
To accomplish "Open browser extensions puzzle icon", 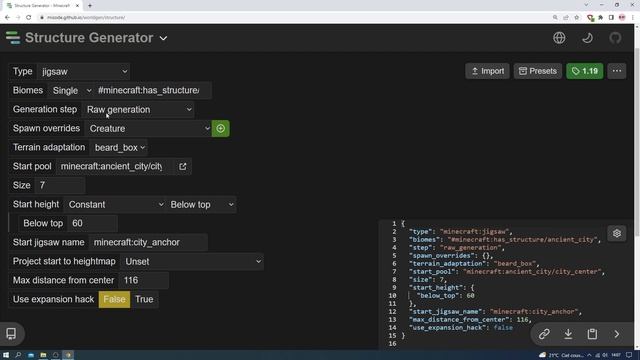I will tap(601, 18).
